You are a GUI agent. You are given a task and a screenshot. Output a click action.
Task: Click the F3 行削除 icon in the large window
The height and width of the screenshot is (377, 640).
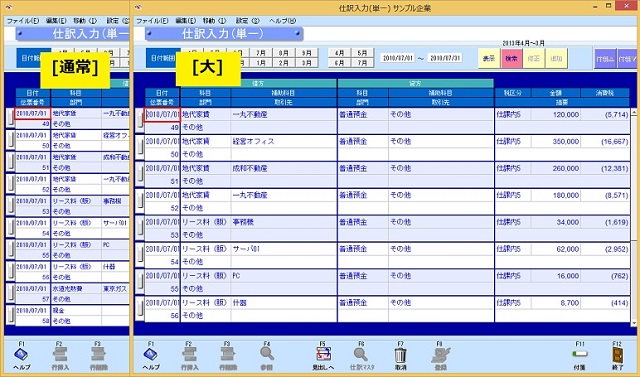228,354
